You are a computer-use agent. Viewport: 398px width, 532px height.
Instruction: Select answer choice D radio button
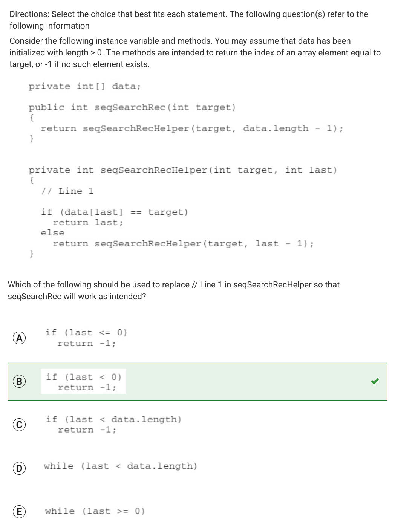(x=19, y=468)
